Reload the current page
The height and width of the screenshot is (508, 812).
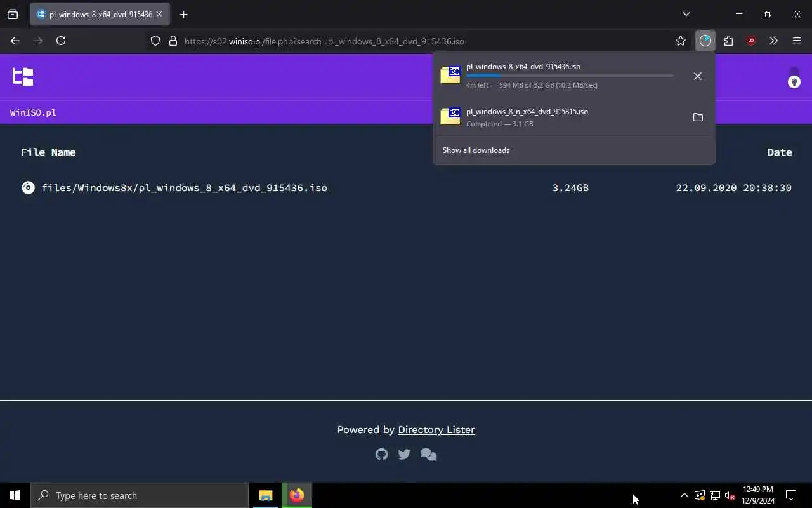(61, 41)
